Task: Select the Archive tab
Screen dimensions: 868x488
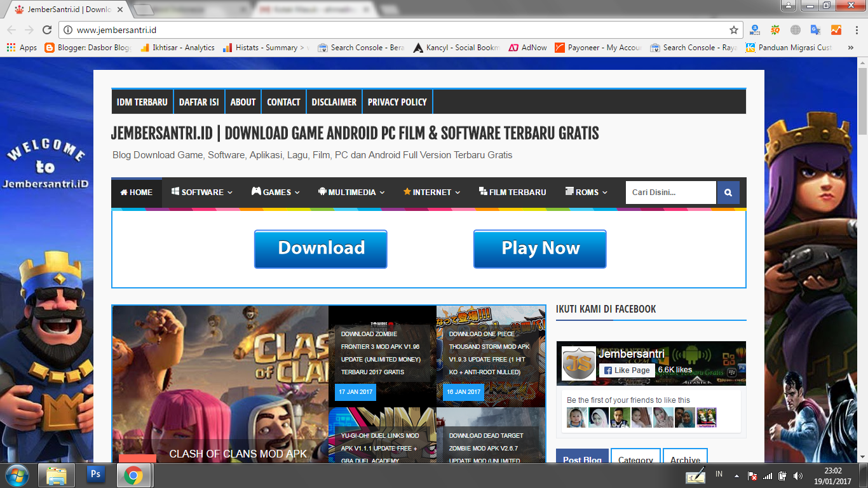Action: click(685, 456)
